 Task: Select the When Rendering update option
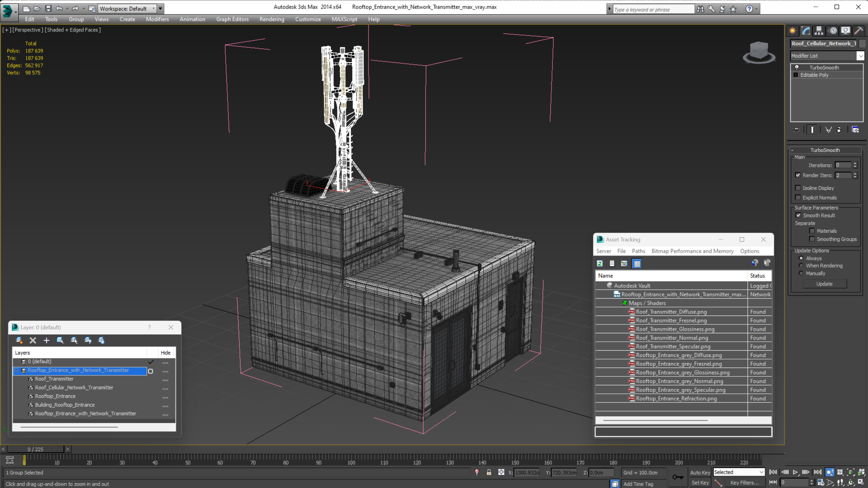[801, 265]
